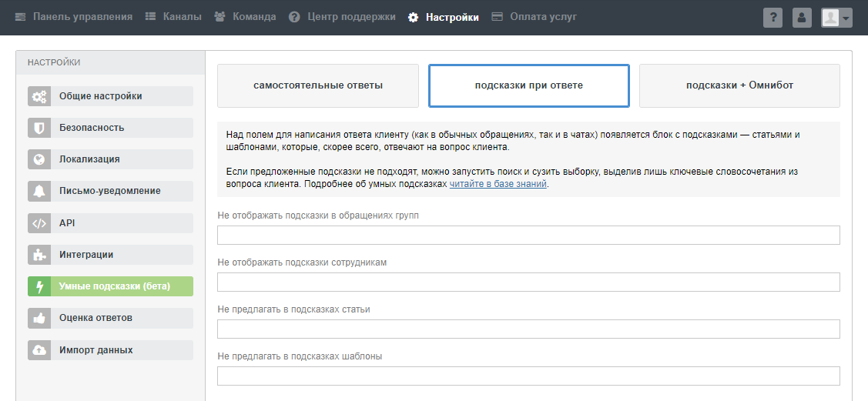Open Оценка ответов settings in sidebar
The image size is (868, 401).
pos(111,318)
